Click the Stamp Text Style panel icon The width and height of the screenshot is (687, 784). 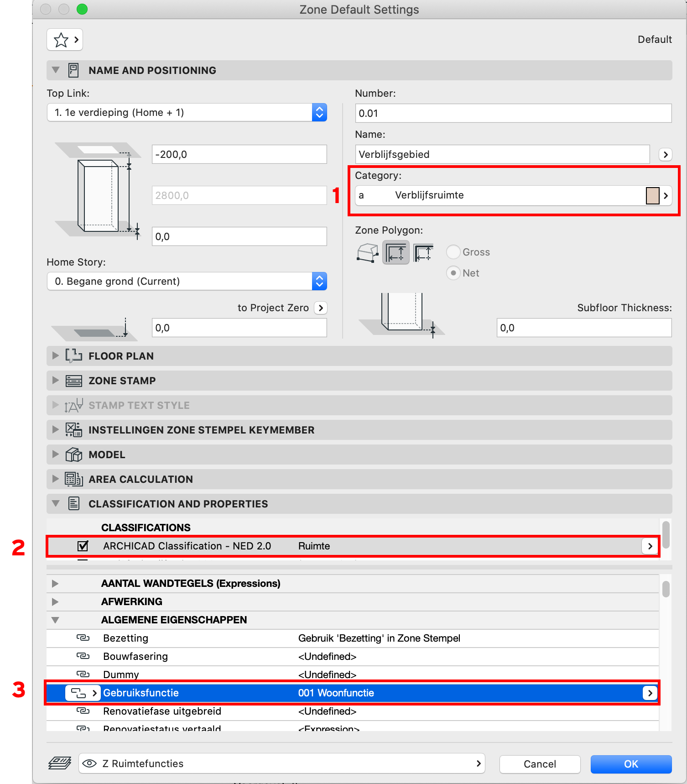(73, 405)
